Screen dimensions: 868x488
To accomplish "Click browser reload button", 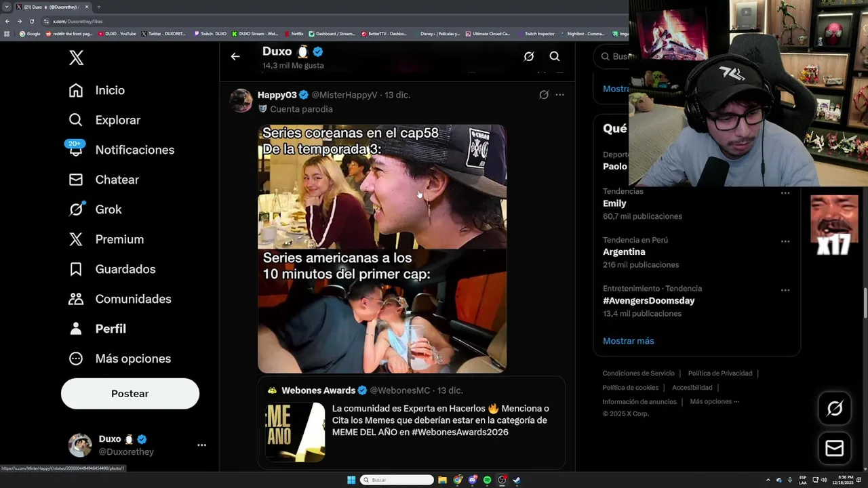I will [31, 21].
